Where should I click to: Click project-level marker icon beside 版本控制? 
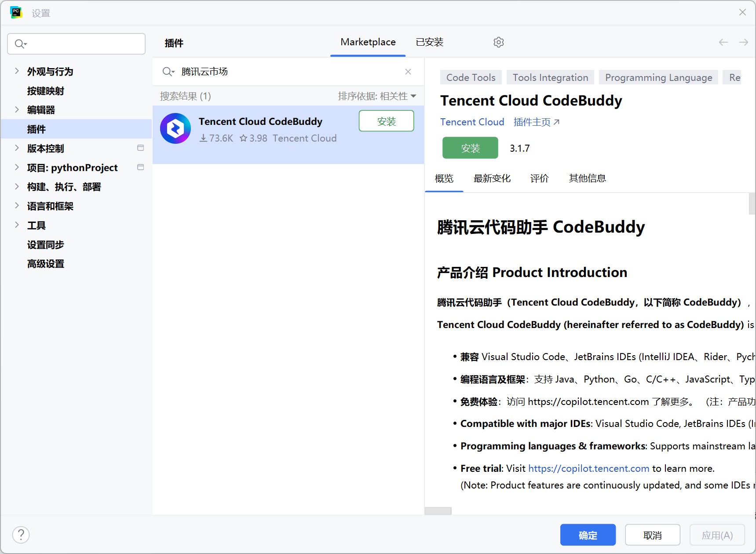(x=141, y=148)
